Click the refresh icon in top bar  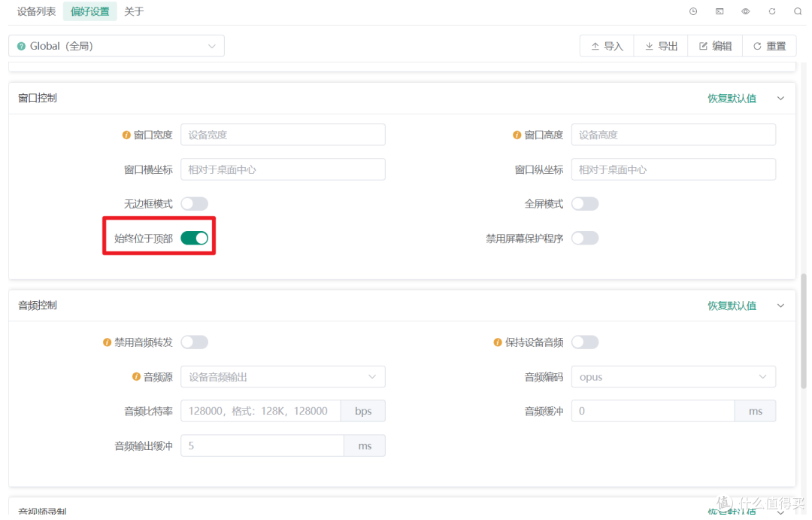click(x=772, y=11)
